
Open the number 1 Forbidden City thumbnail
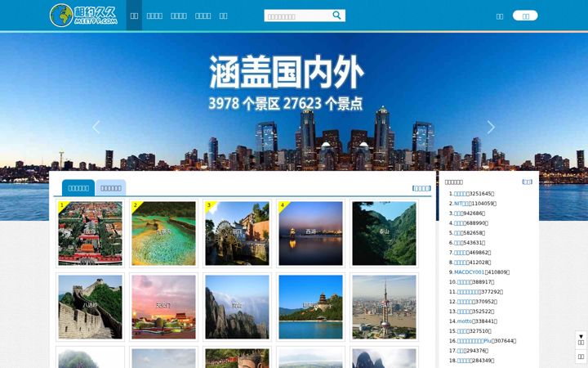[x=90, y=233]
